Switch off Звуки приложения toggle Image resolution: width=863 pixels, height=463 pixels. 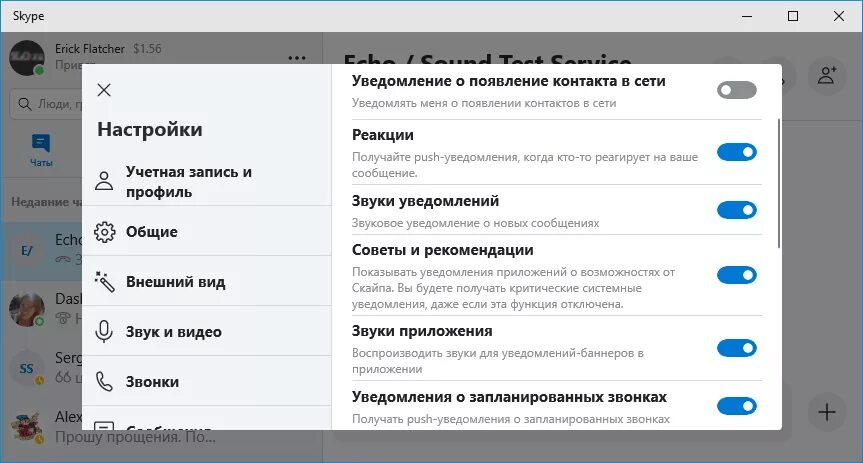(x=736, y=348)
